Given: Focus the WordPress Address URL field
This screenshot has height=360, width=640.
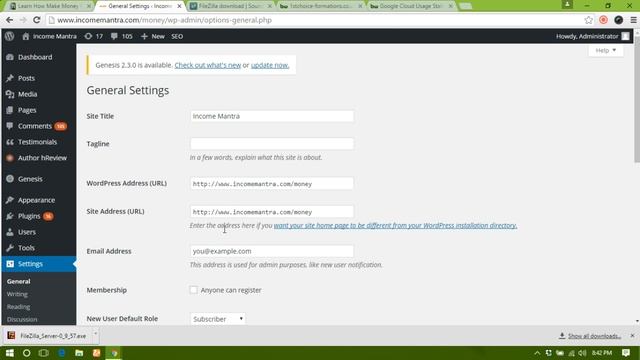Looking at the screenshot, I should 272,183.
